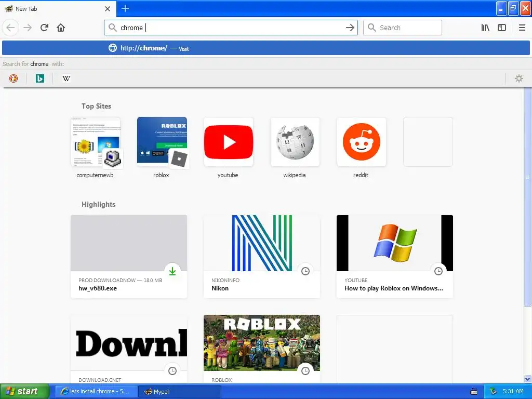This screenshot has height=399, width=532.
Task: Search chrome with Wikipedia engine icon
Action: pyautogui.click(x=66, y=79)
